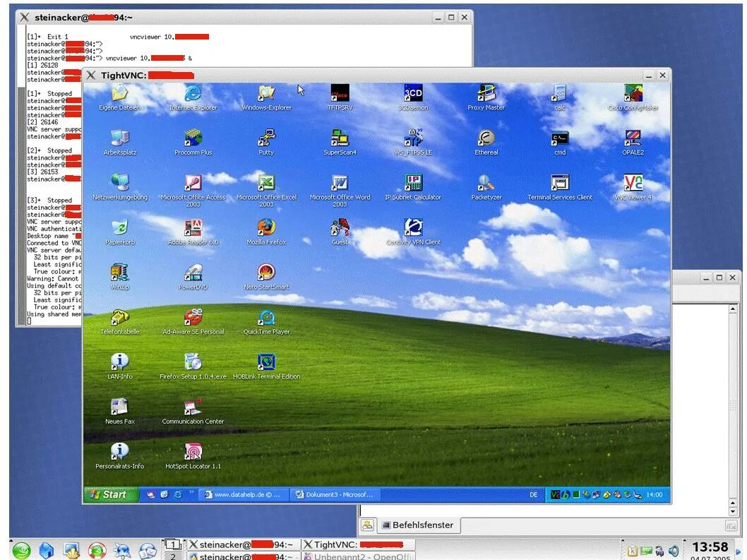Select Microsoft Office Excel 2003 icon
Image resolution: width=747 pixels, height=560 pixels.
[266, 183]
